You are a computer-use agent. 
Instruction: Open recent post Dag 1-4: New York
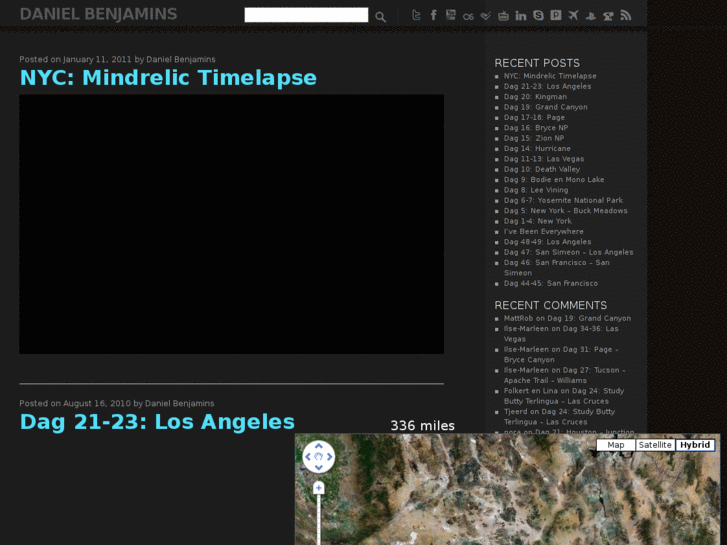537,221
